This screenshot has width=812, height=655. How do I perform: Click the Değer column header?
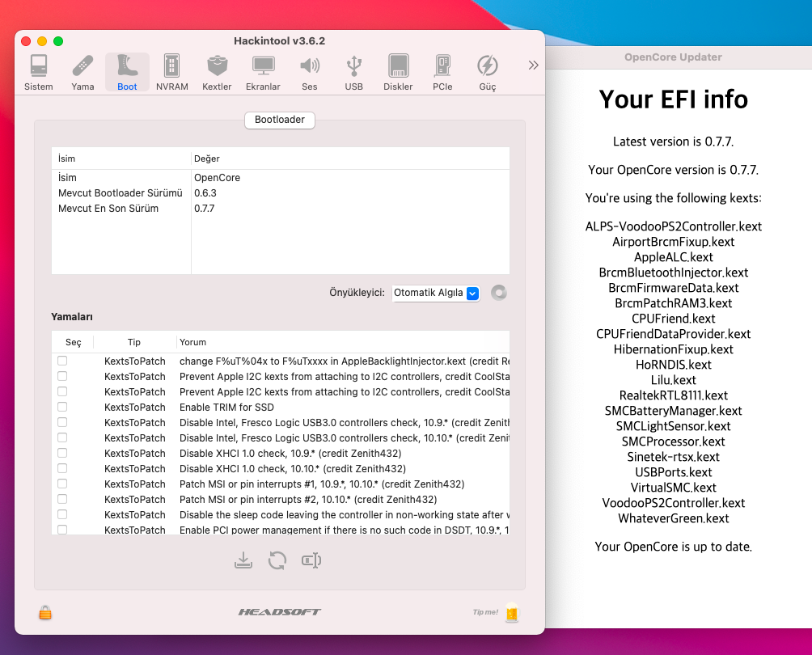[x=207, y=158]
